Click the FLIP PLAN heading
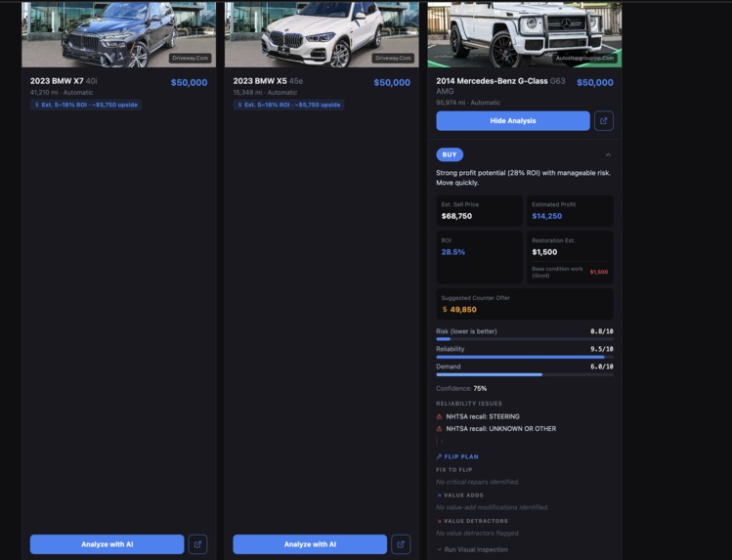 [x=461, y=456]
